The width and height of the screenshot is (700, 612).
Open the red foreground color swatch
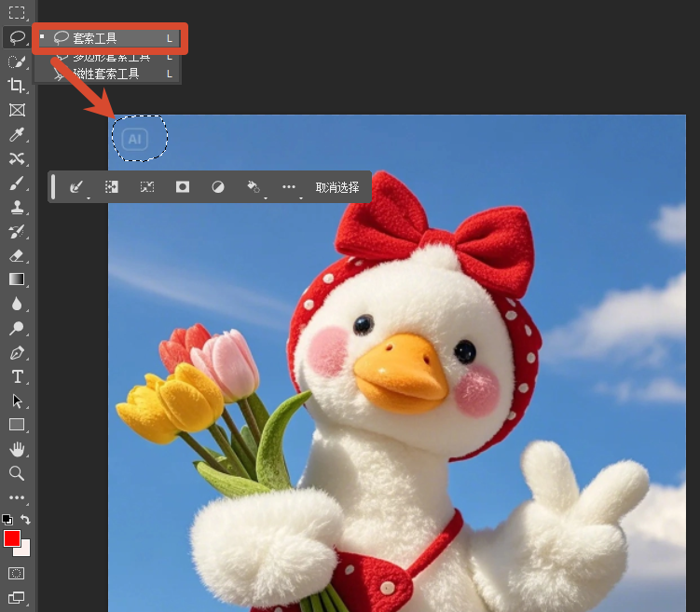point(11,538)
